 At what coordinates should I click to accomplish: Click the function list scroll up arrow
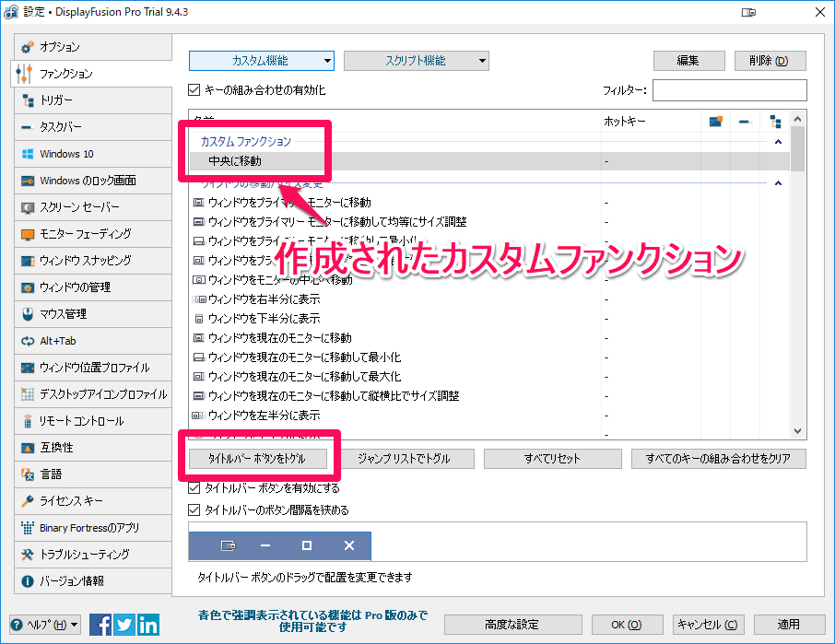797,119
